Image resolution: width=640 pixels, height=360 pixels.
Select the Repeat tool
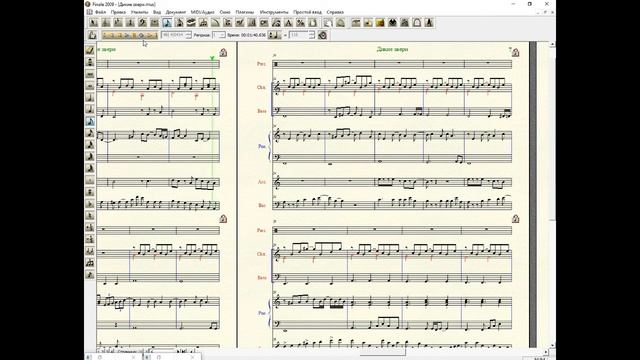pyautogui.click(x=252, y=23)
